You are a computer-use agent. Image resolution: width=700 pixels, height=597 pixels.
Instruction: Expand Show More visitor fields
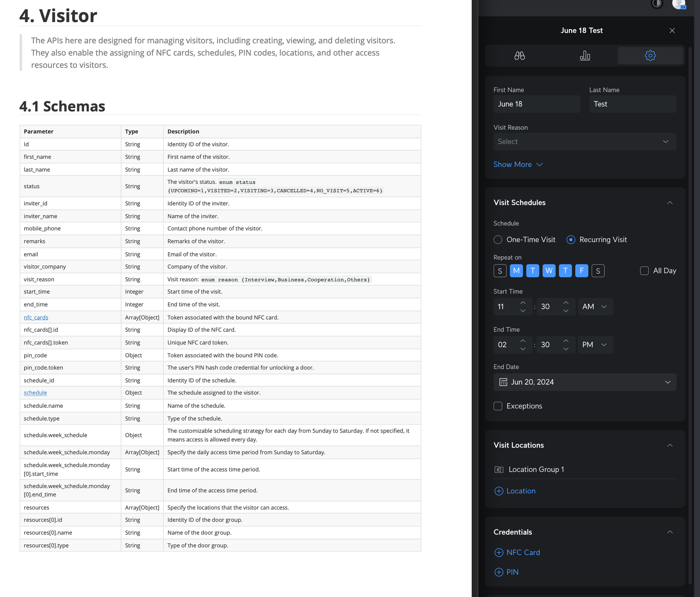tap(518, 164)
